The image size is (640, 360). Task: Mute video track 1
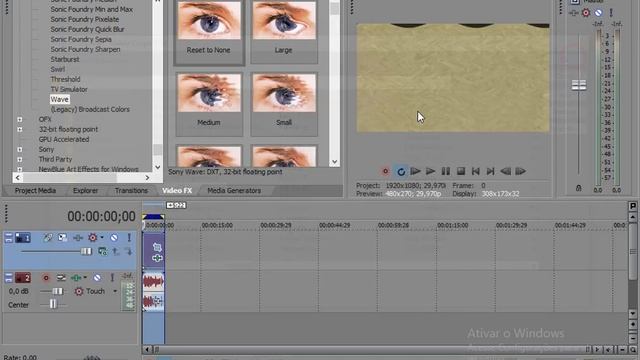[x=114, y=238]
